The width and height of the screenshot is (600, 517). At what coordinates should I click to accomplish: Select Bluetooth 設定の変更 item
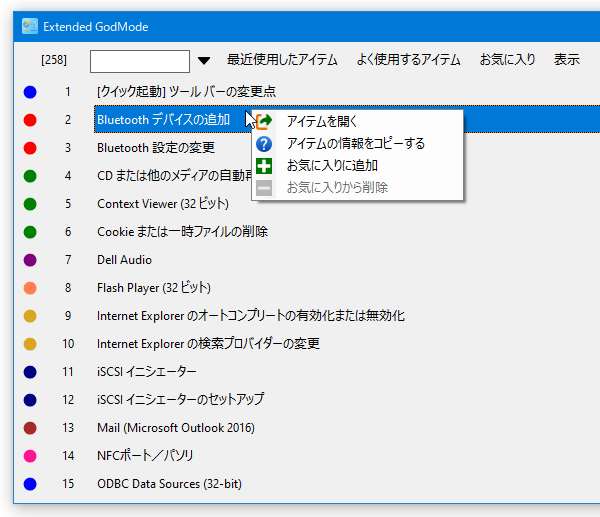click(156, 148)
